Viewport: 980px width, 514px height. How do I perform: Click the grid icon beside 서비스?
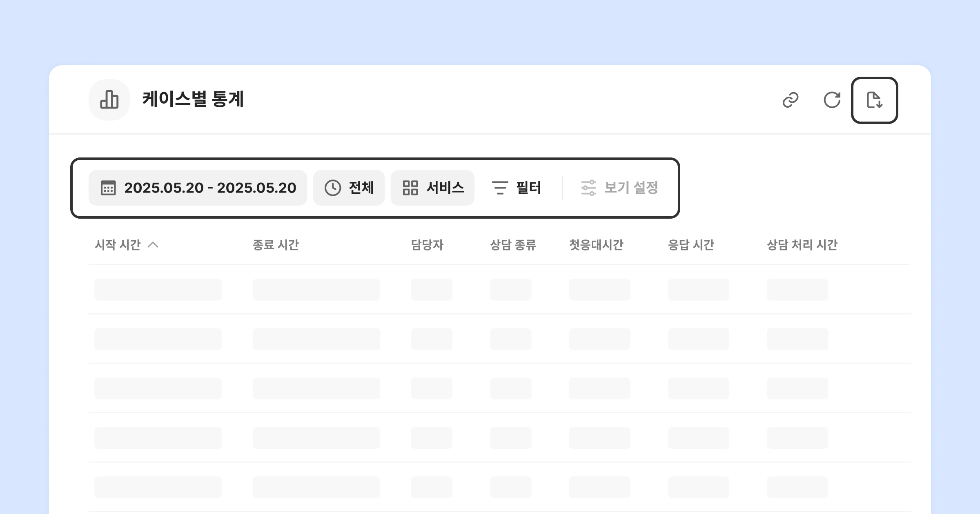tap(410, 188)
